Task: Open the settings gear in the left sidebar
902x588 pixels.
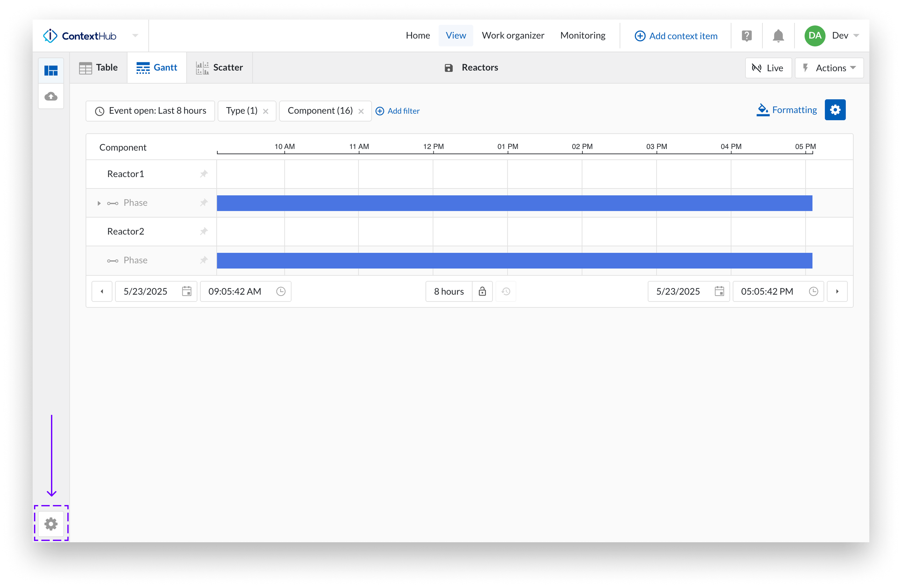Action: (51, 524)
